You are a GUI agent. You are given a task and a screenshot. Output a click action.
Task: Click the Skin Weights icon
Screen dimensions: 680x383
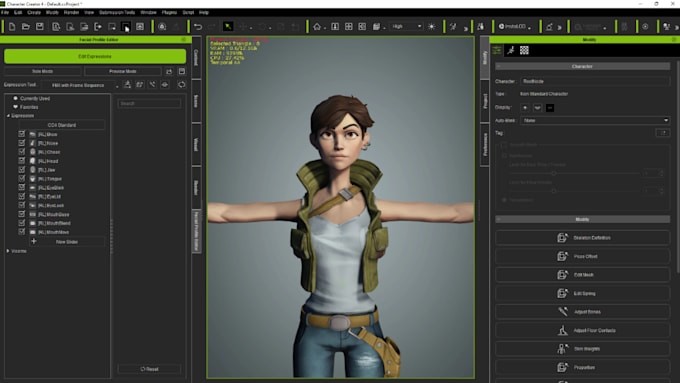[x=562, y=349]
